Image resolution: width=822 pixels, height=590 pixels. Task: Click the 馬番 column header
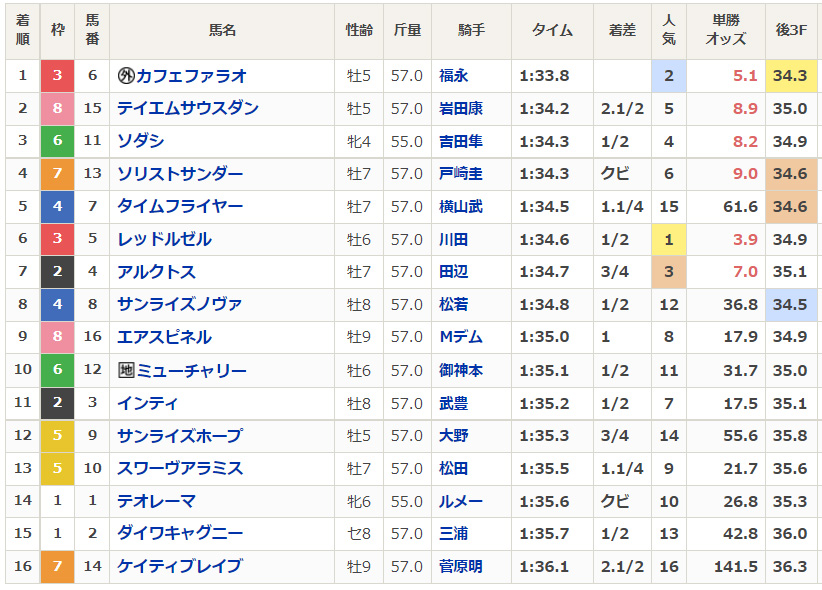click(92, 30)
